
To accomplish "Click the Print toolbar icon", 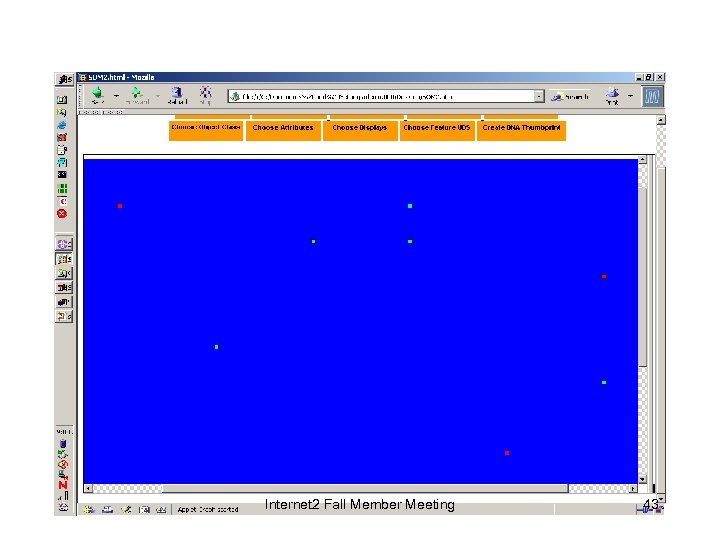I will pos(612,96).
